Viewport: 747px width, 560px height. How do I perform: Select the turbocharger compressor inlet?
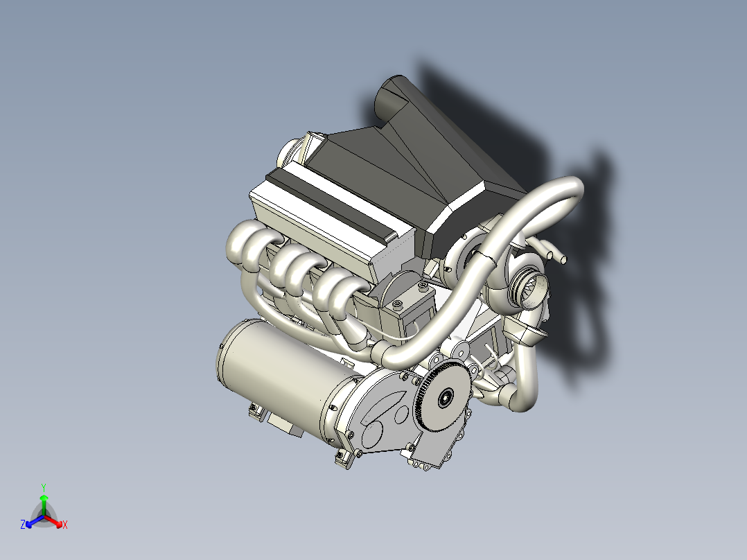pyautogui.click(x=531, y=290)
